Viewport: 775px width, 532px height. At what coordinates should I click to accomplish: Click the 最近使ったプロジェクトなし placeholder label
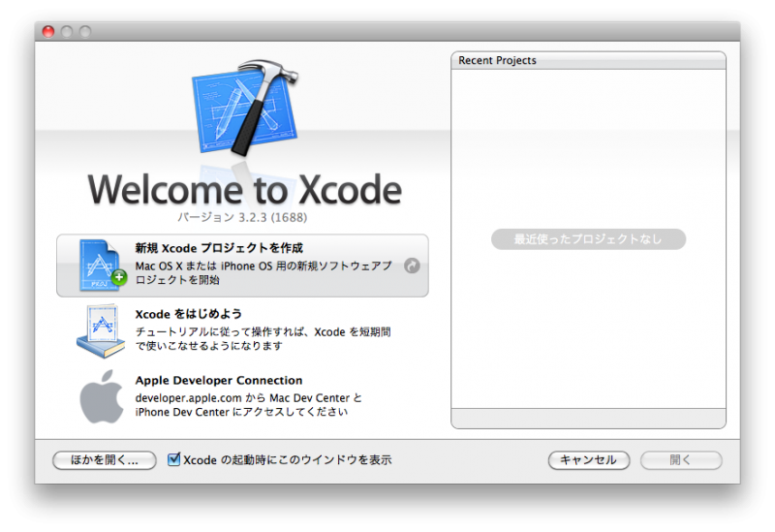point(588,239)
